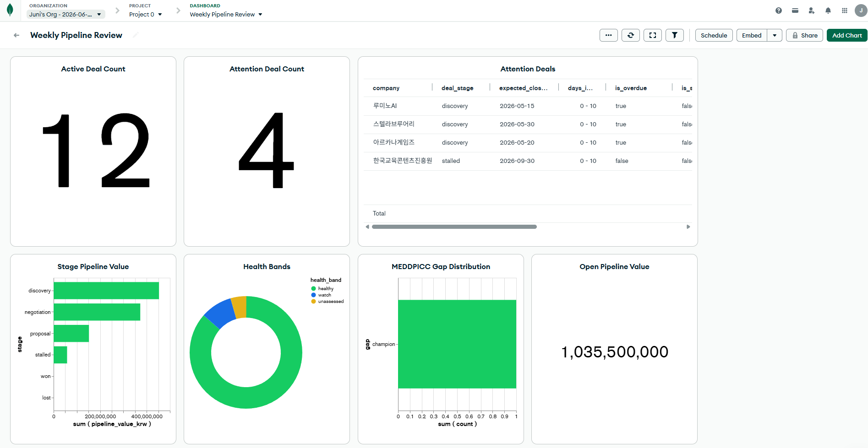Open the dashboard filter funnel
This screenshot has height=448, width=868.
coord(675,35)
